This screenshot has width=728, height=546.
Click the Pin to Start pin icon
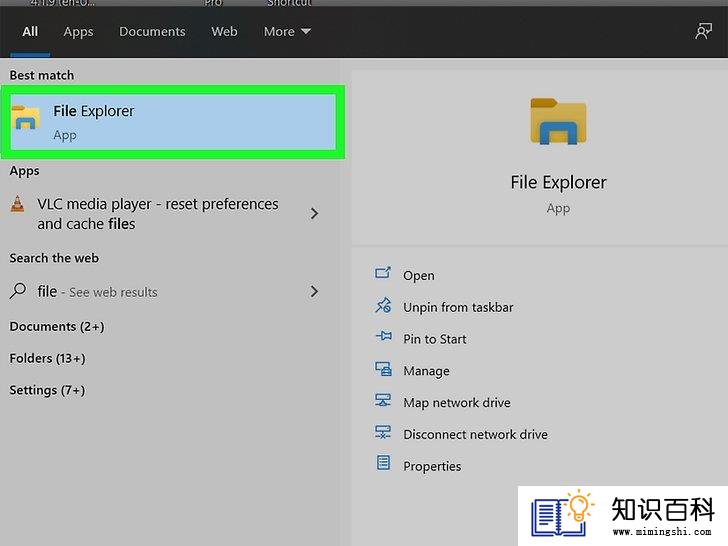(384, 336)
